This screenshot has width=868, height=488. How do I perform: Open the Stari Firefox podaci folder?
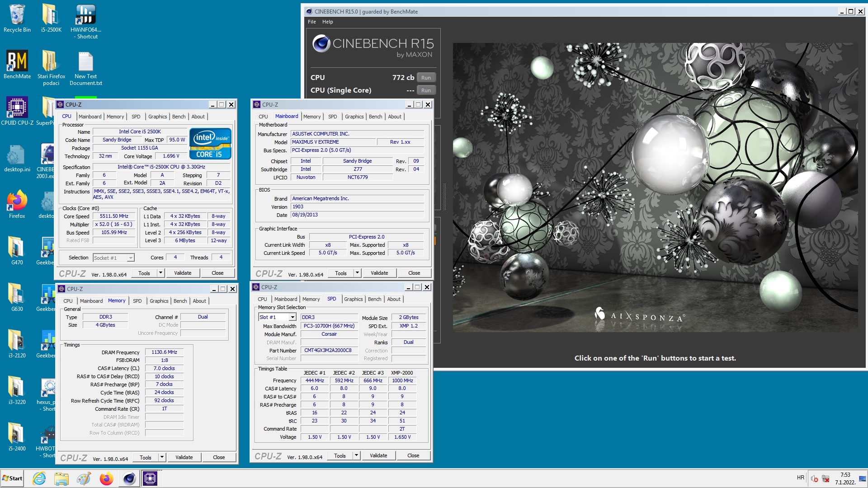tap(51, 68)
